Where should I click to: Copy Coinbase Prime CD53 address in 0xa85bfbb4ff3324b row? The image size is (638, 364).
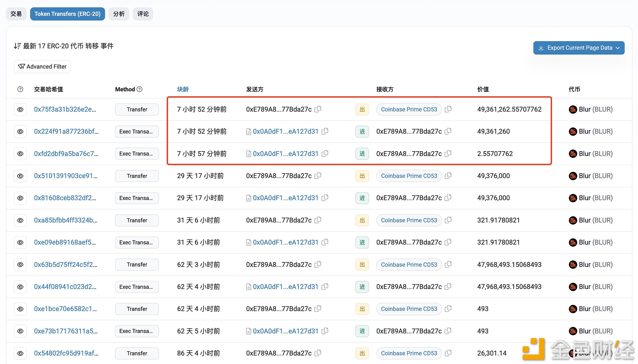448,220
